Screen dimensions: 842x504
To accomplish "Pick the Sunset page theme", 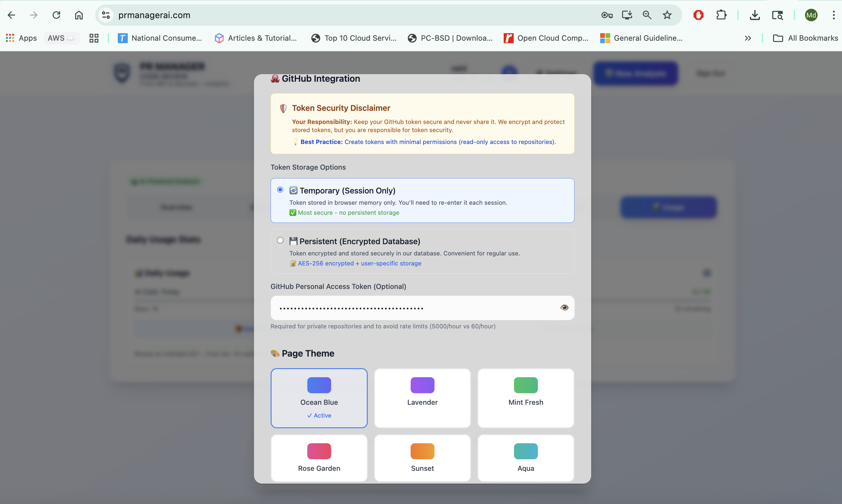I will click(x=422, y=457).
